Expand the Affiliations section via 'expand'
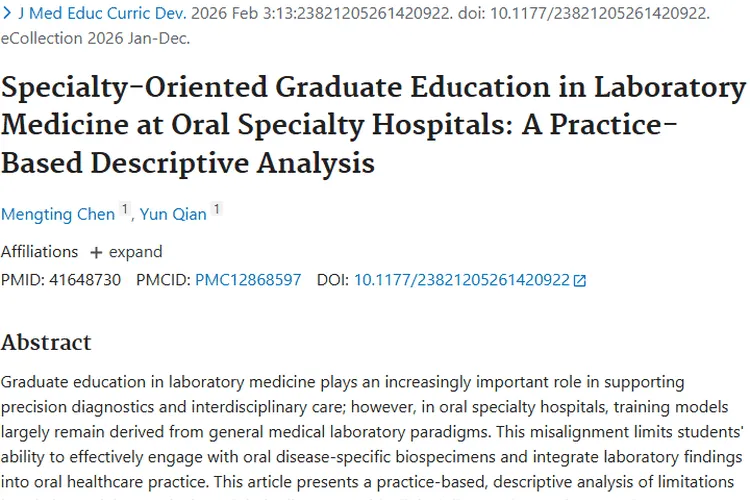This screenshot has height=500, width=750. [135, 252]
